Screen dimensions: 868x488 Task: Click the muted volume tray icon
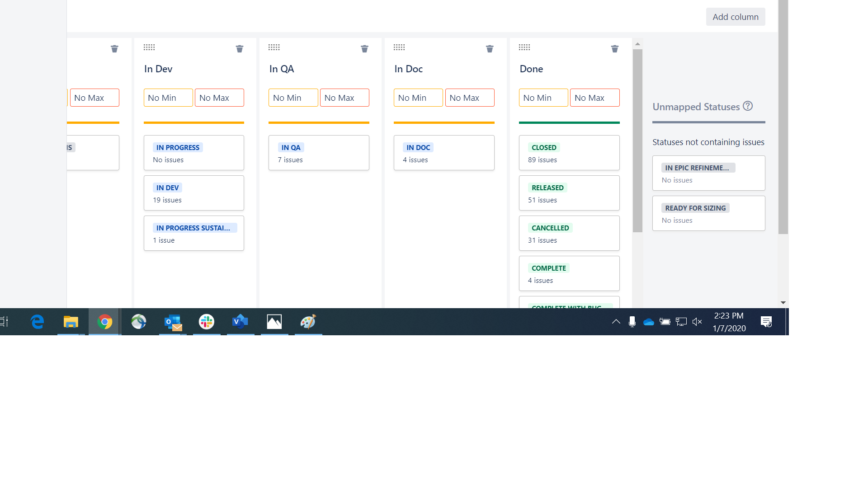(x=697, y=322)
